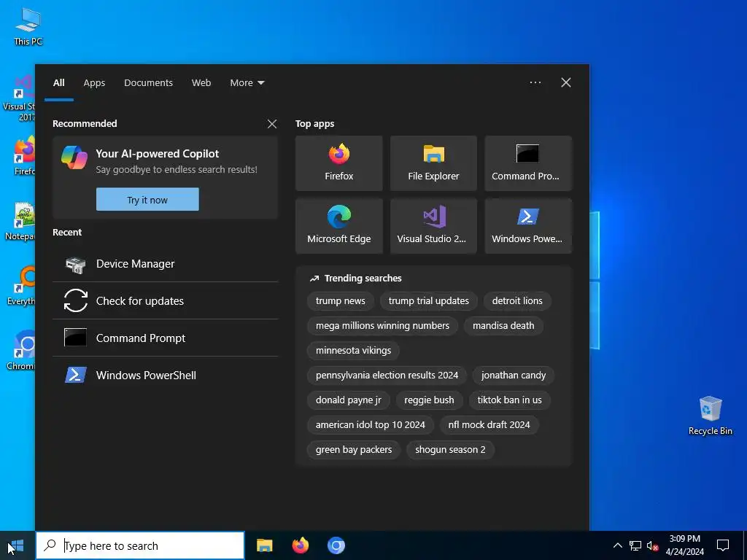The image size is (747, 560).
Task: Select the Firefox desktop shortcut
Action: [x=24, y=156]
